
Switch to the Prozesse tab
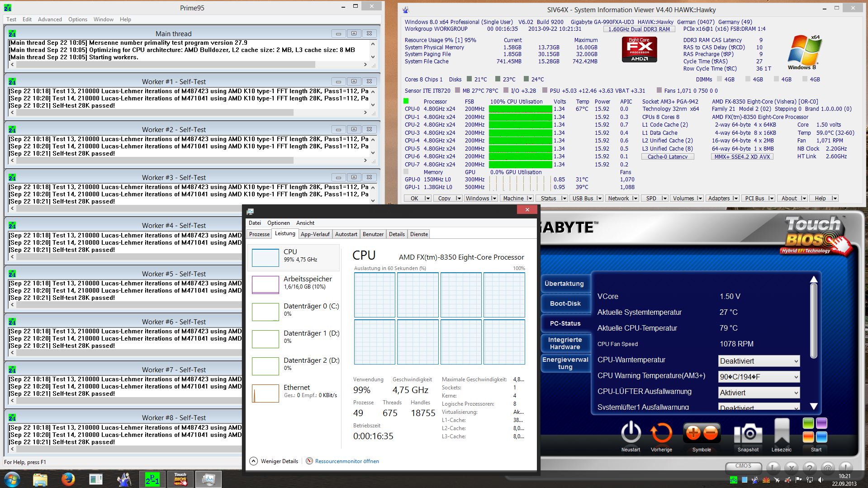tap(260, 234)
